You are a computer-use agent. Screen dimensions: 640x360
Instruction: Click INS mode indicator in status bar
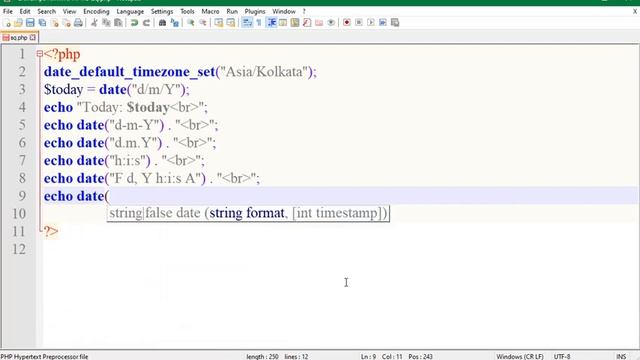click(621, 356)
